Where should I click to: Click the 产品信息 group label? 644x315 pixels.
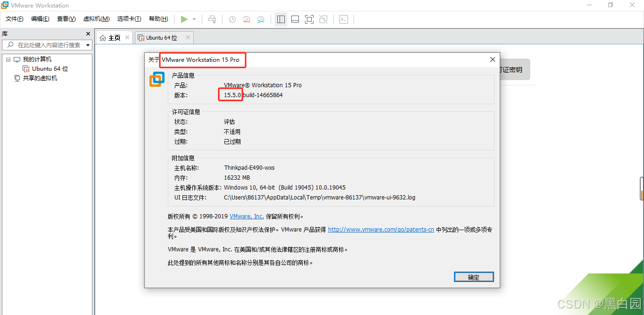[183, 75]
